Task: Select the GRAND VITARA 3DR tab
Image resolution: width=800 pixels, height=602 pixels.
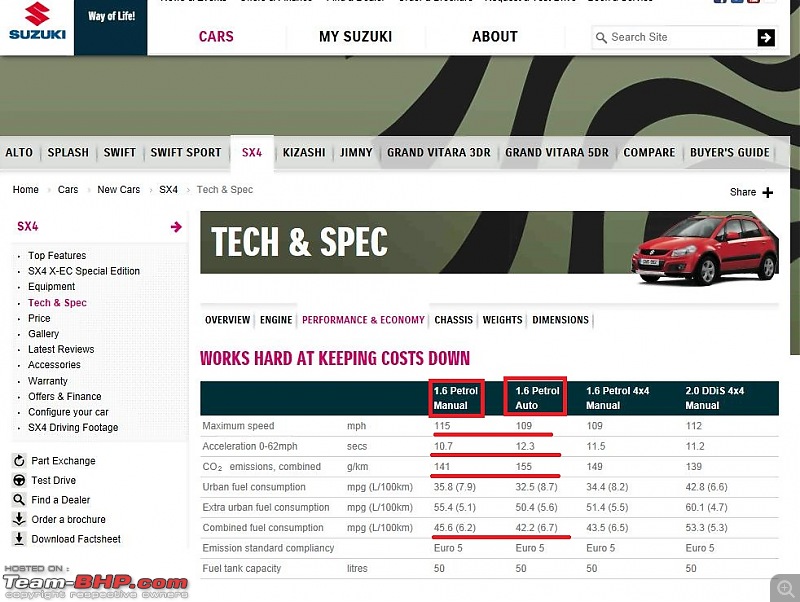Action: pos(439,153)
